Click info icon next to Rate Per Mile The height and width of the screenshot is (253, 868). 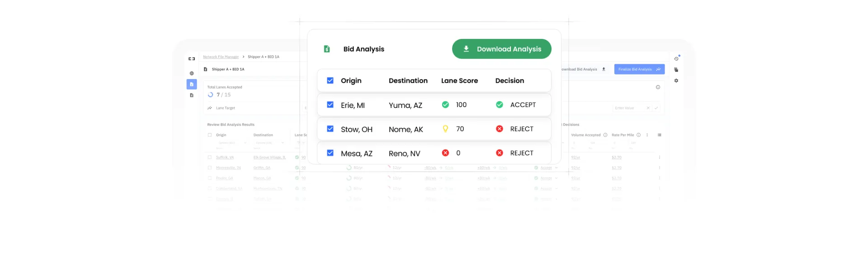(639, 135)
